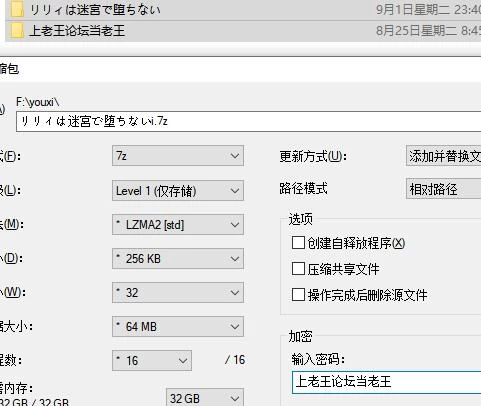Click the F:\youxi\ path label
Screen dimensions: 481x406
[x=38, y=102]
